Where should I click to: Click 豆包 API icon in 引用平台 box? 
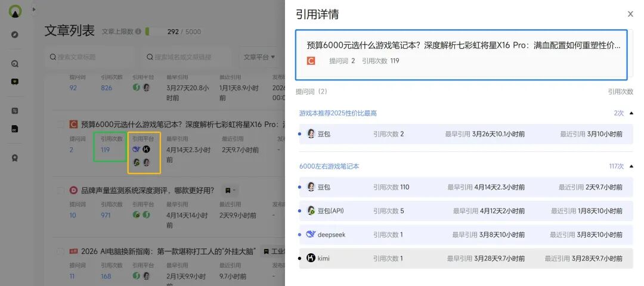137,163
